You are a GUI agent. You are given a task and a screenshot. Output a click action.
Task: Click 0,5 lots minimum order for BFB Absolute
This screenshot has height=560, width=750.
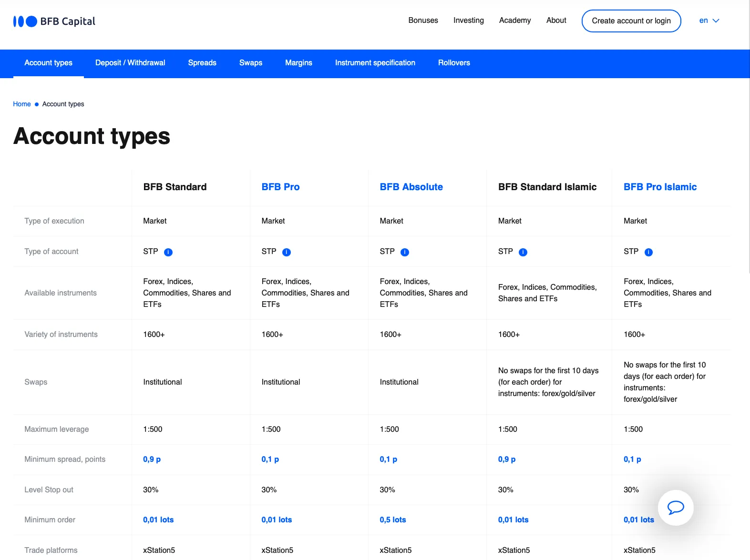pos(393,520)
